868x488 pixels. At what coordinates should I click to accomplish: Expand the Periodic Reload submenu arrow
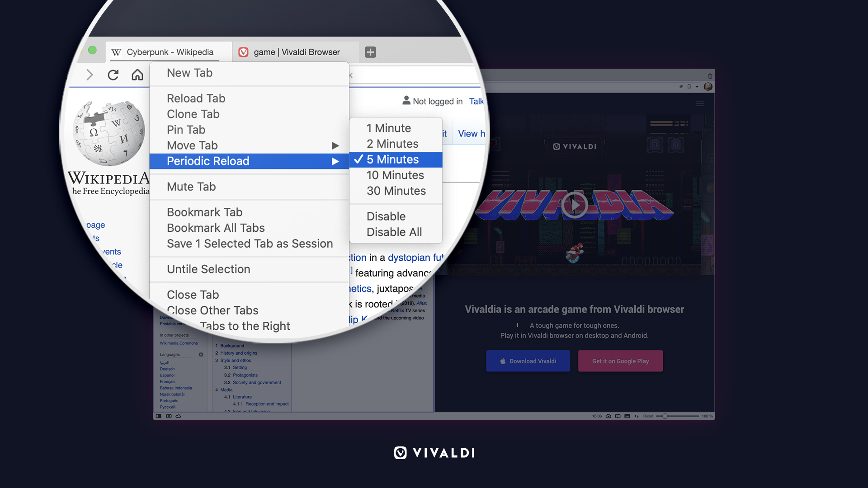click(335, 161)
